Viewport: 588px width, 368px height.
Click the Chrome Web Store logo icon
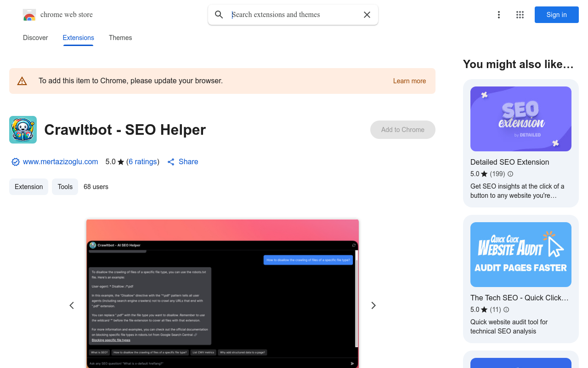pyautogui.click(x=29, y=14)
